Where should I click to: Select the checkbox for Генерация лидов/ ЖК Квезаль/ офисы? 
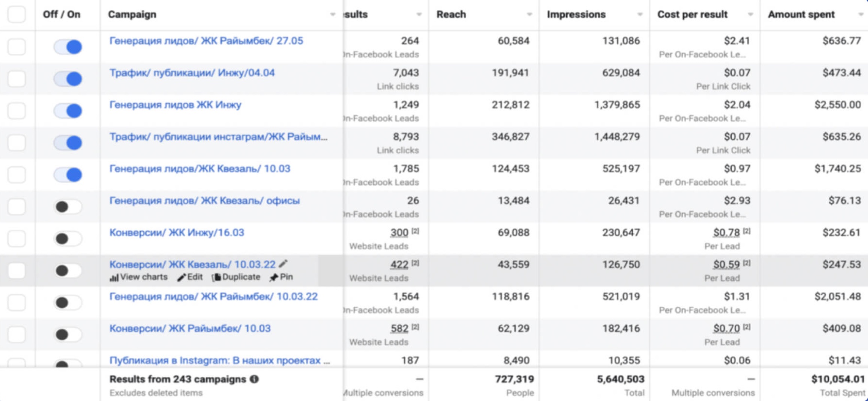pyautogui.click(x=17, y=207)
